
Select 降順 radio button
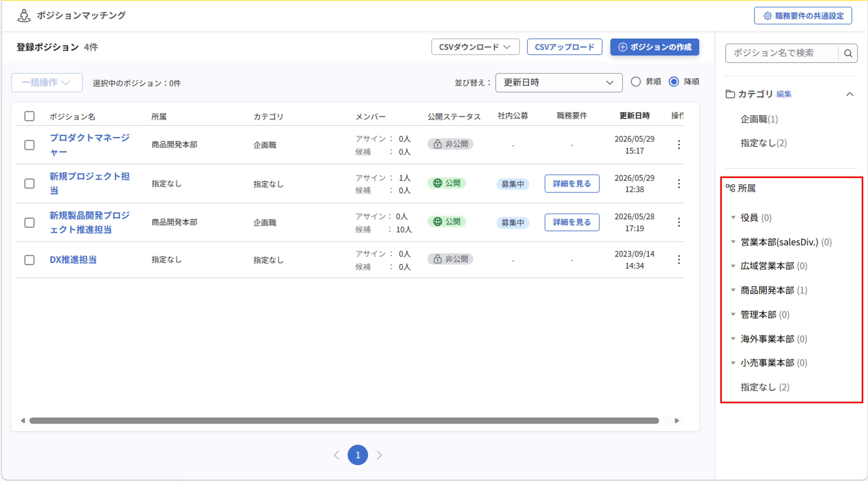click(x=673, y=82)
